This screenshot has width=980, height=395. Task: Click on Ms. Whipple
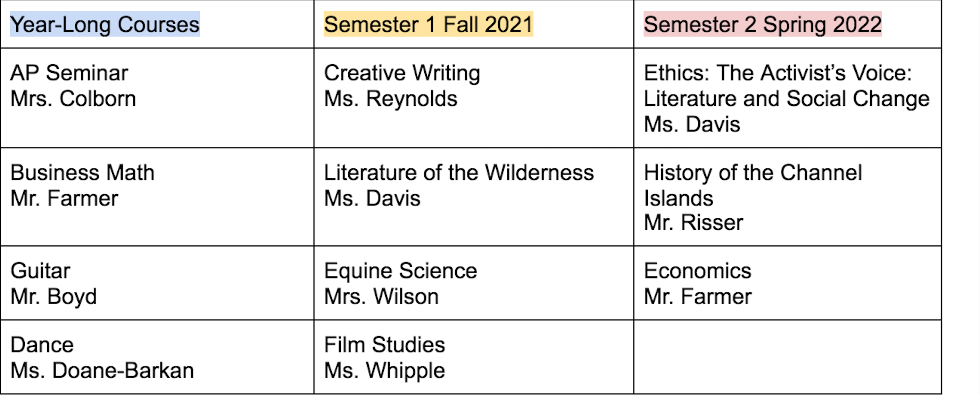coord(384,370)
